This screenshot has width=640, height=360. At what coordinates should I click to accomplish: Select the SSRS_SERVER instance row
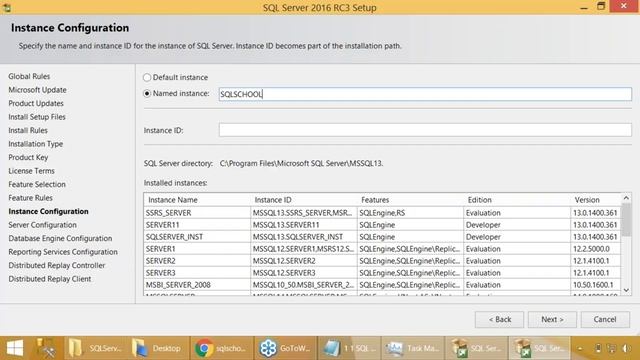[382, 213]
